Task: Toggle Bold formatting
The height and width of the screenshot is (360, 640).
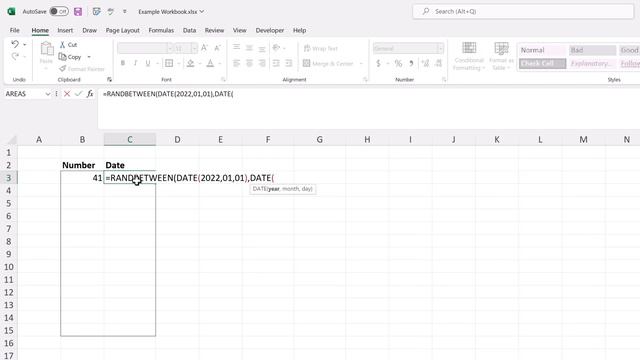Action: tap(122, 63)
